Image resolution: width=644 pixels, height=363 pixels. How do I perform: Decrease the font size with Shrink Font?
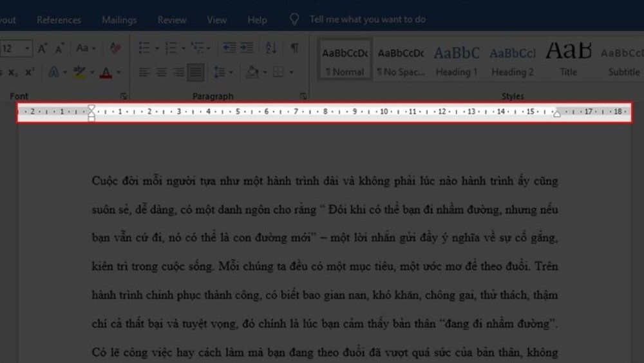[x=59, y=48]
